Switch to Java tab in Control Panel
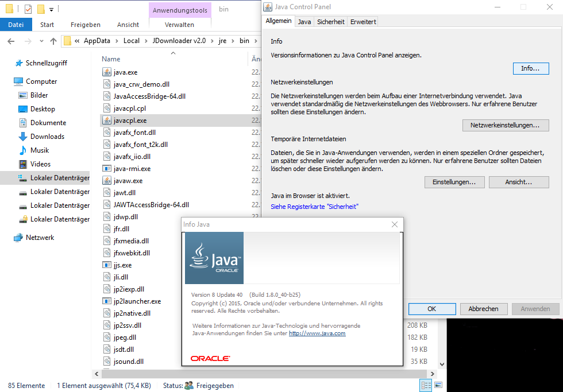Image resolution: width=563 pixels, height=392 pixels. pyautogui.click(x=304, y=22)
